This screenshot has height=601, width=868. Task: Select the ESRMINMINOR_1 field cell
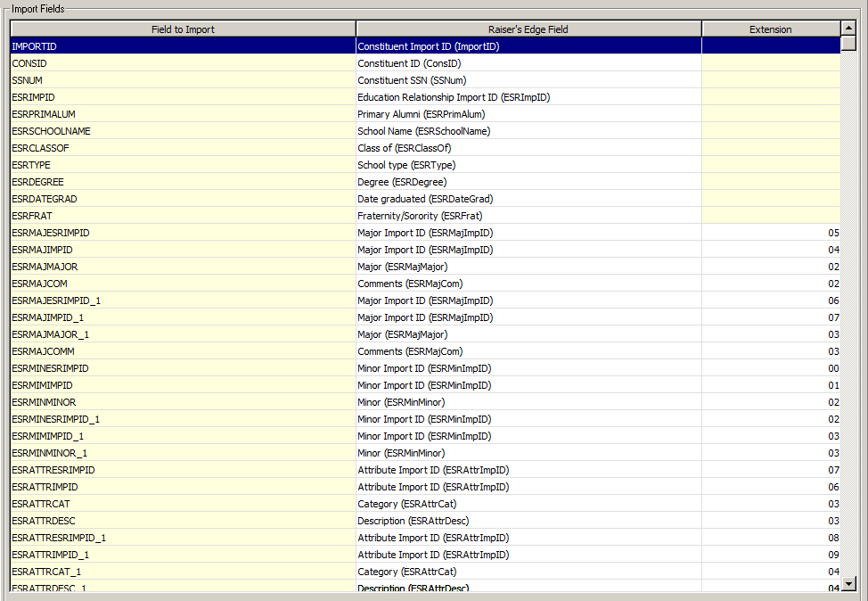click(x=183, y=453)
